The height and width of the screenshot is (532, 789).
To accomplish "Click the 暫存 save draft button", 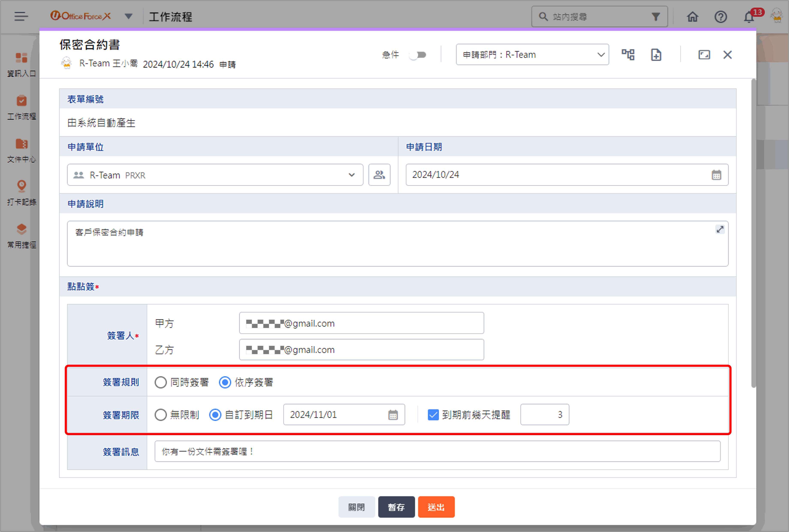I will [x=396, y=507].
